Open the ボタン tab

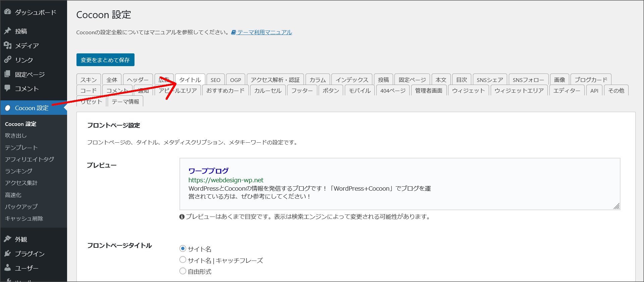(x=331, y=90)
